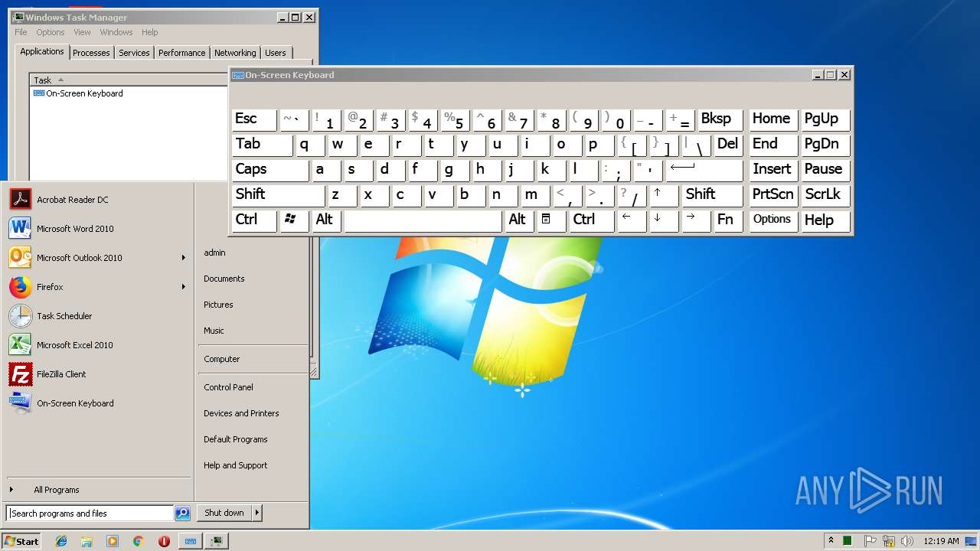
Task: Toggle the left Alt key
Action: point(326,220)
